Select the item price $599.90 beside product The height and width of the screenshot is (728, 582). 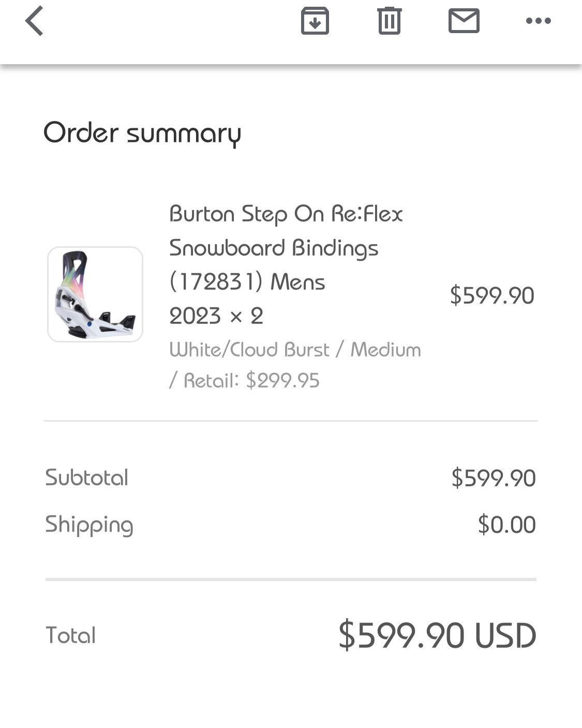[x=491, y=295]
